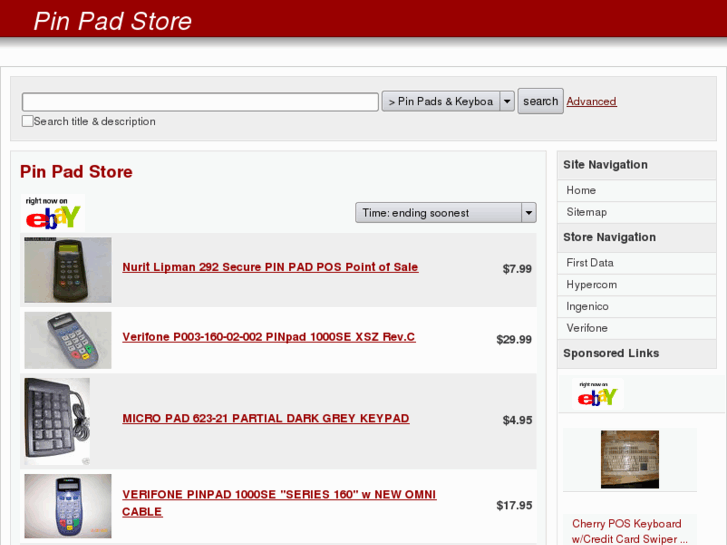Click the Nurit Lipman 292 product thumbnail
The height and width of the screenshot is (545, 727).
pos(68,270)
